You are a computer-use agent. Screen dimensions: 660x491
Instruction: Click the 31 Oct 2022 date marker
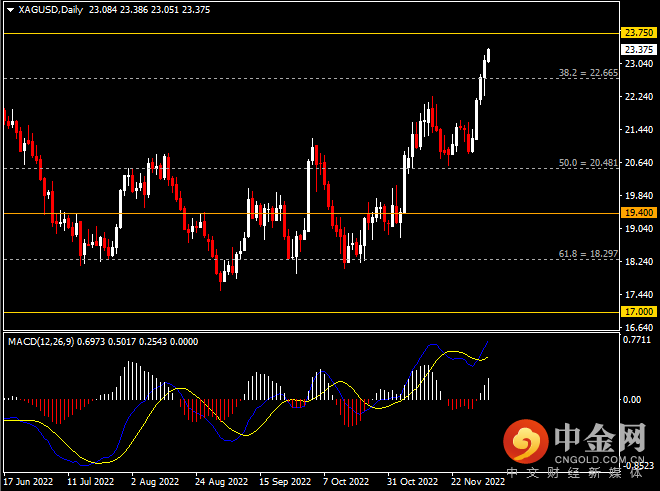(413, 481)
